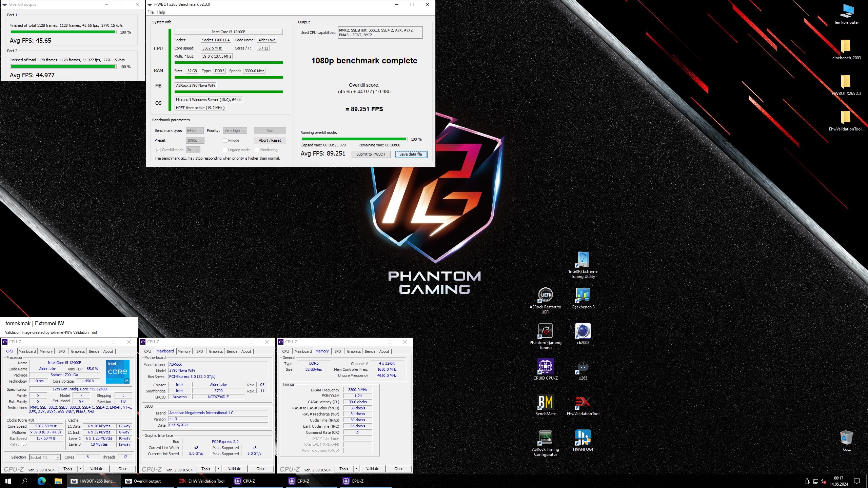Click Save data file button
The image size is (868, 488).
(x=411, y=154)
